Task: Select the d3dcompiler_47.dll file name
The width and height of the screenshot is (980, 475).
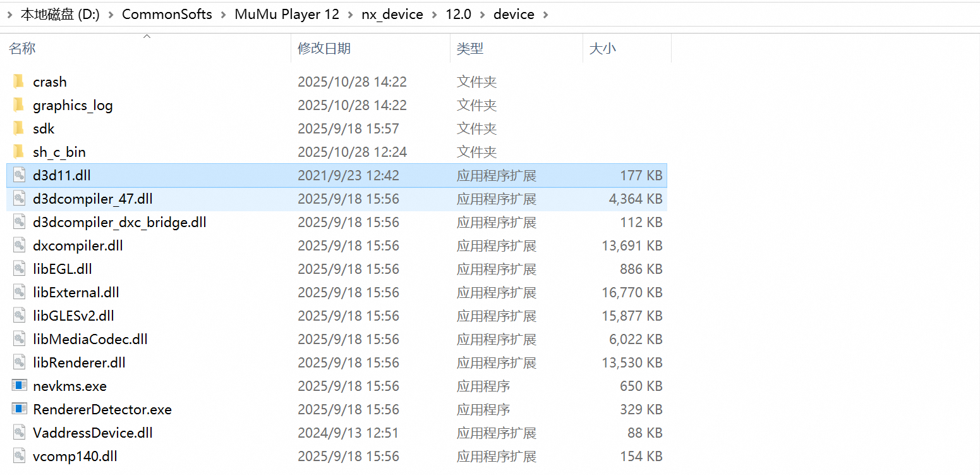Action: (93, 199)
